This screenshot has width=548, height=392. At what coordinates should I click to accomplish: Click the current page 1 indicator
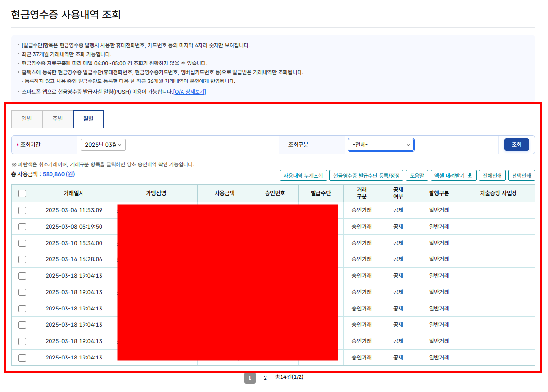tap(250, 377)
